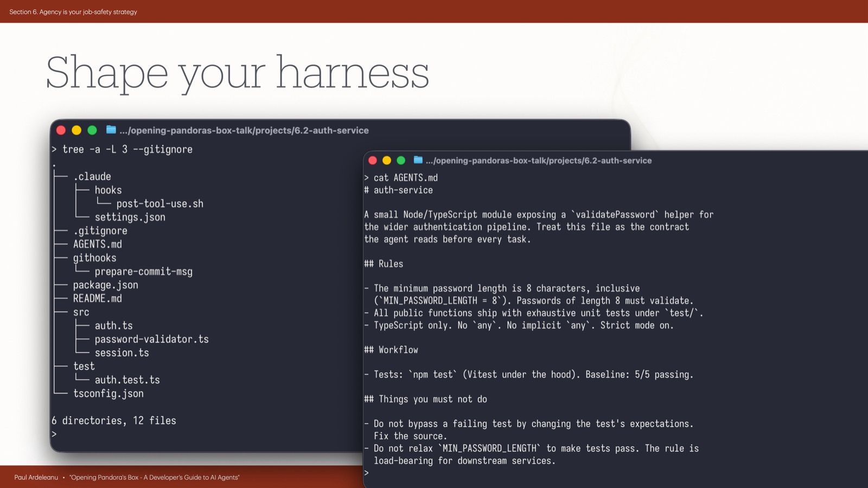
Task: Click the 'A small Node/TypeScript module' description line
Action: [539, 215]
